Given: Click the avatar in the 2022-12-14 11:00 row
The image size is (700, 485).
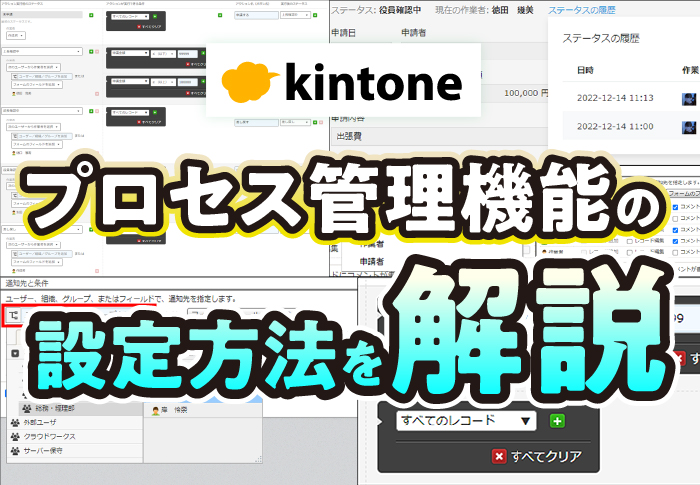Looking at the screenshot, I should tap(689, 127).
